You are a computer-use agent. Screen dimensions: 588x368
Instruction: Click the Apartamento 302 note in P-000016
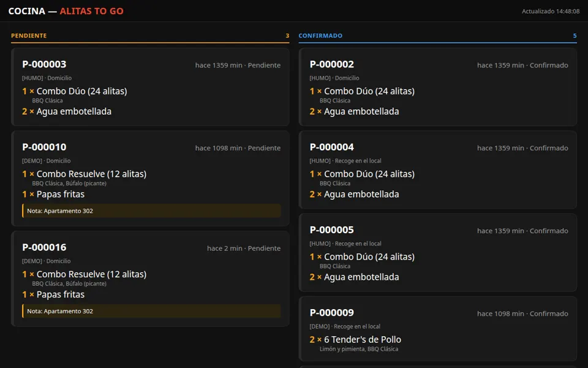point(151,311)
